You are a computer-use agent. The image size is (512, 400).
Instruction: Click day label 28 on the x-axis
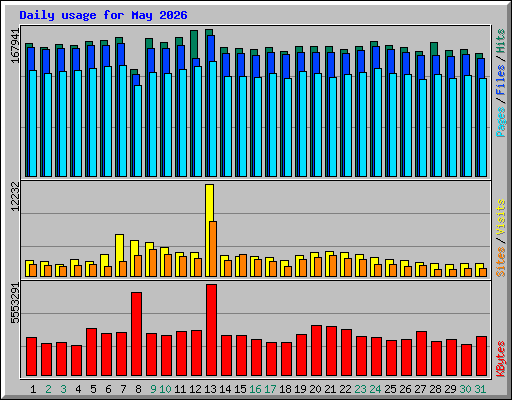[435, 389]
